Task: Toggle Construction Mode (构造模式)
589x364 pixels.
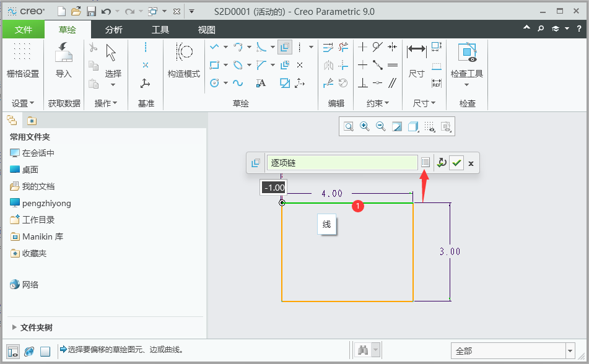Action: (x=184, y=60)
